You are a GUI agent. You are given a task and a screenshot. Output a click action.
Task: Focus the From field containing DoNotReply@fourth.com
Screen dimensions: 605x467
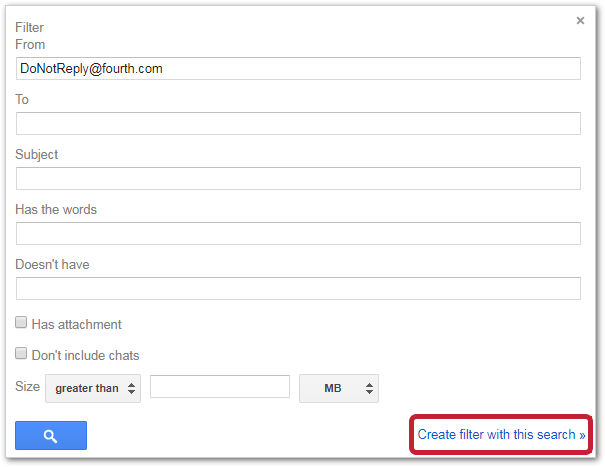298,69
